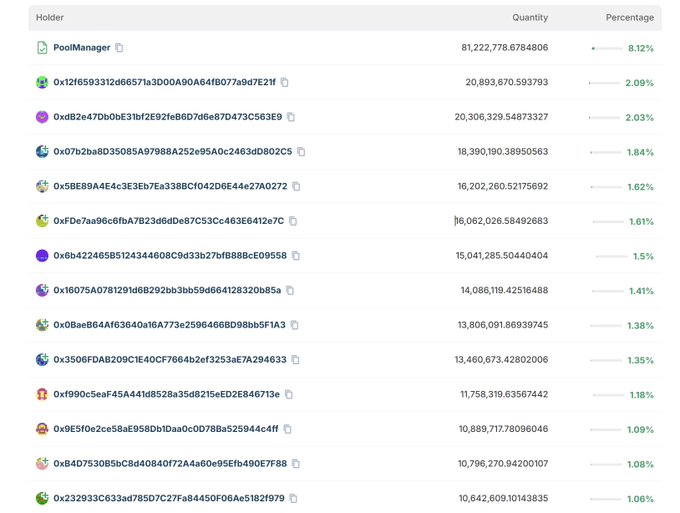Click the avatar icon for holder 0x9E5f0e...

(42, 429)
